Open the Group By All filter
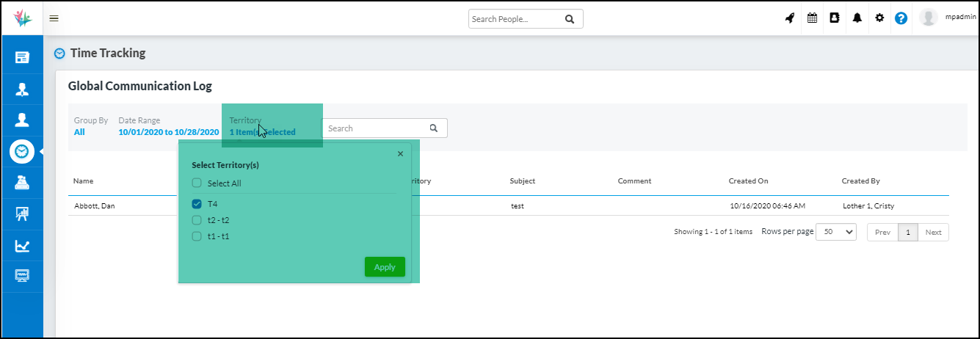980x339 pixels. [x=79, y=132]
